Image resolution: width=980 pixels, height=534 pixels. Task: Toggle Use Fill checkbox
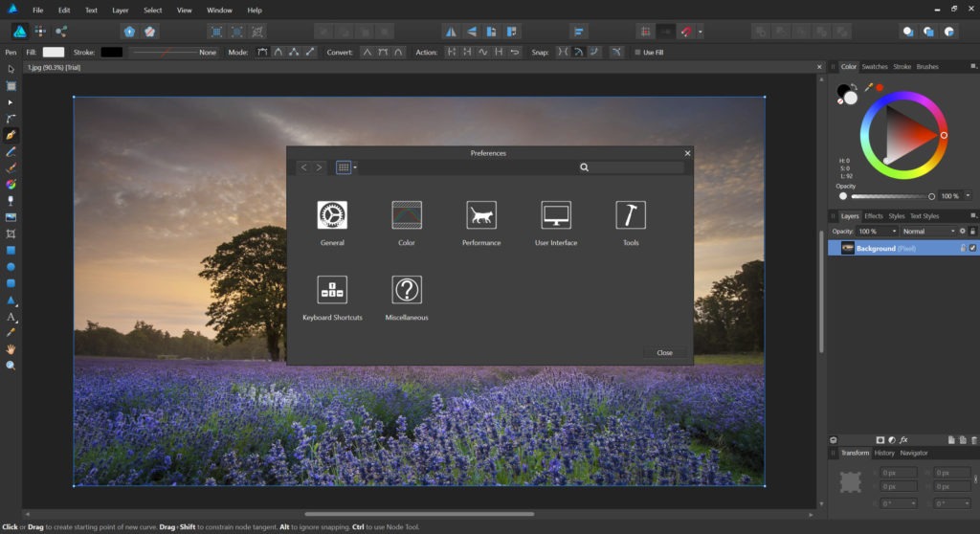(x=637, y=53)
